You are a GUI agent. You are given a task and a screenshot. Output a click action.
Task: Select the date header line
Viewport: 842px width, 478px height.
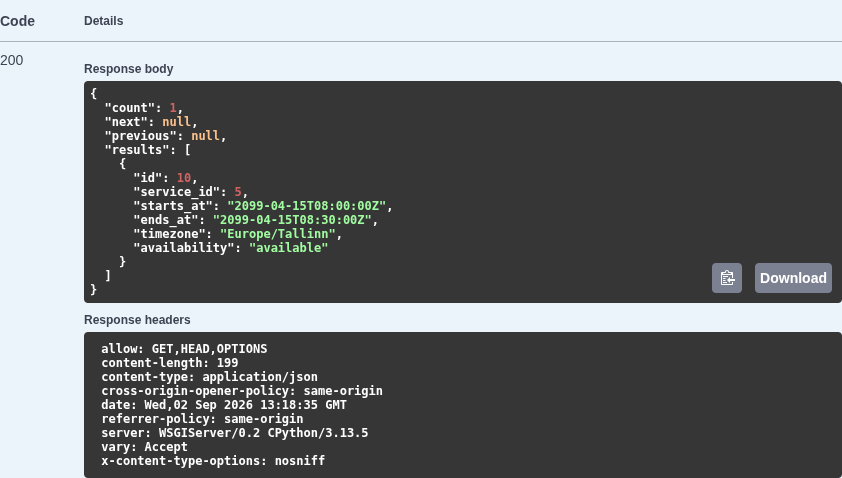point(224,405)
